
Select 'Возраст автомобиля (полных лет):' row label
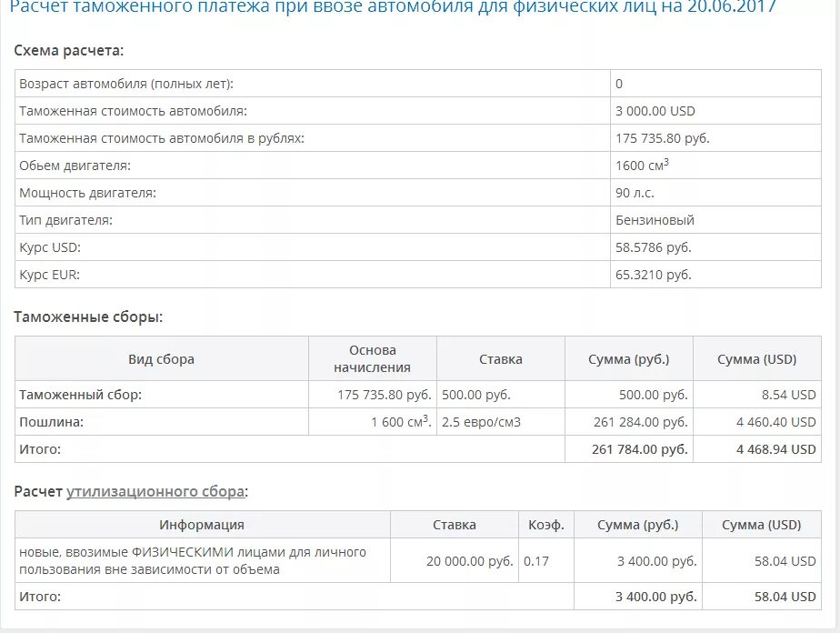coord(126,84)
